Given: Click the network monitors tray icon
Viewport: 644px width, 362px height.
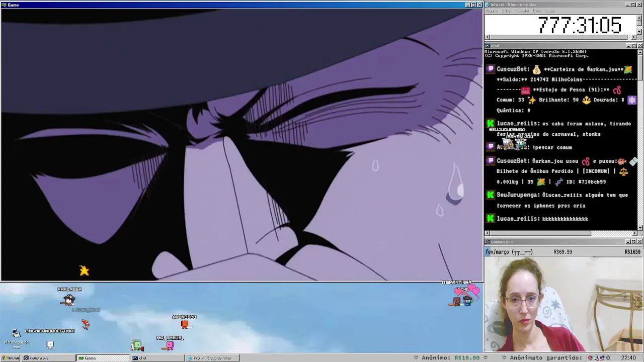Looking at the screenshot, I should coord(602,358).
